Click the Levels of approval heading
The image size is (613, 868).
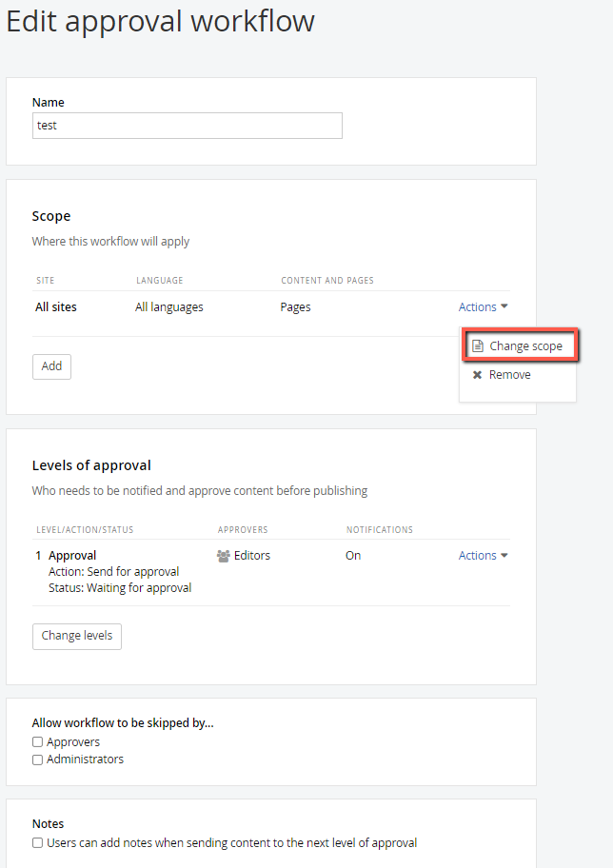pos(91,465)
